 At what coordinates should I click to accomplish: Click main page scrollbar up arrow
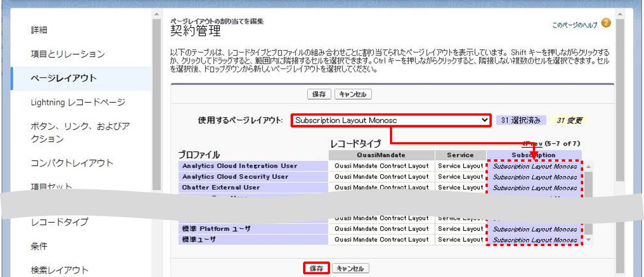pyautogui.click(x=620, y=14)
